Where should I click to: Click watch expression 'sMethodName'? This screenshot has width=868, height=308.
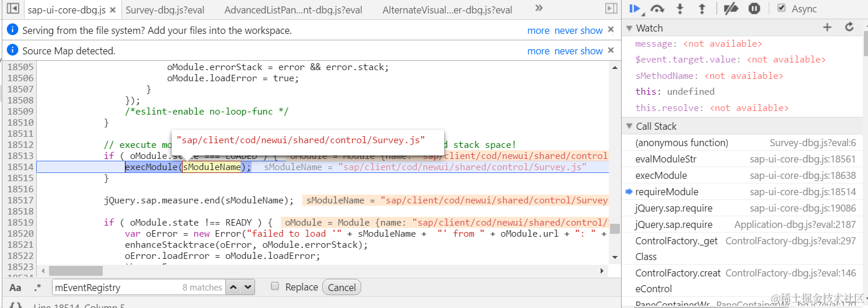click(x=709, y=76)
